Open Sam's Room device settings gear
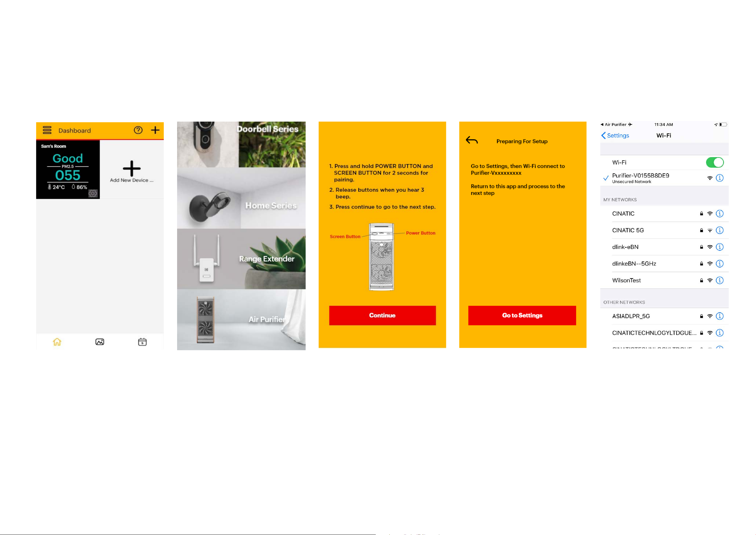 coord(93,193)
